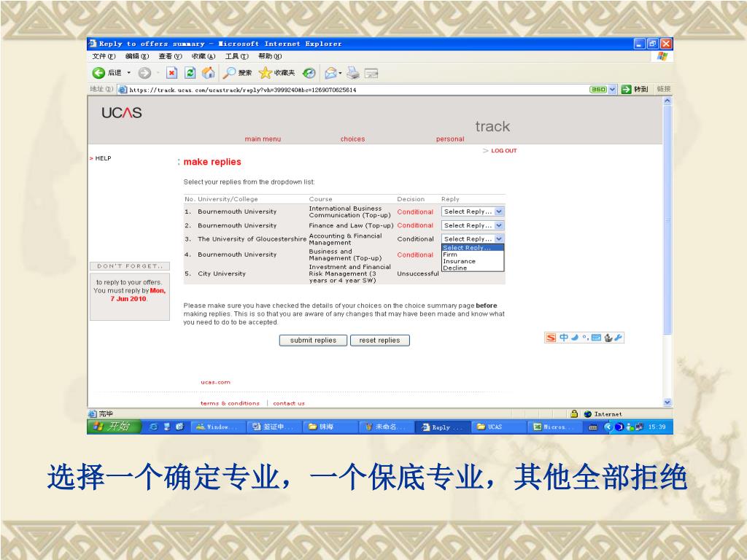Image resolution: width=747 pixels, height=560 pixels.
Task: Open Search with the magnifier 搜索 icon
Action: pos(237,73)
